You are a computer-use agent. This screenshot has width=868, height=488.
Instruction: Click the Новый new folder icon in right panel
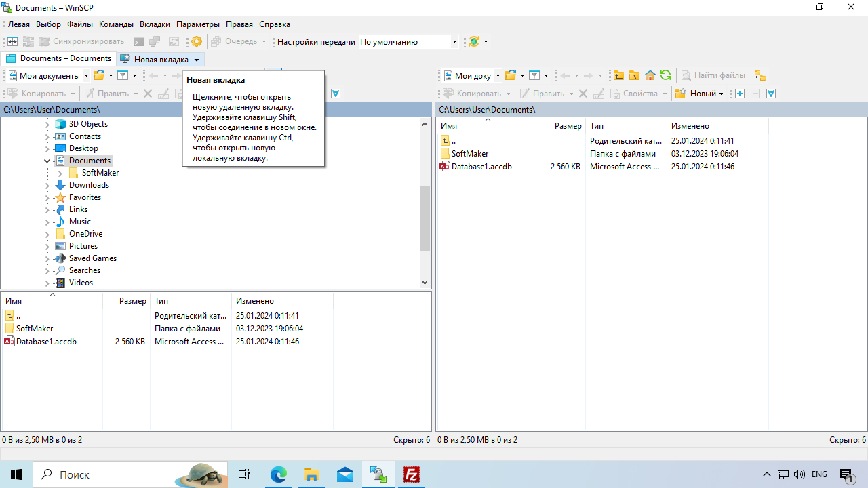[x=680, y=94]
